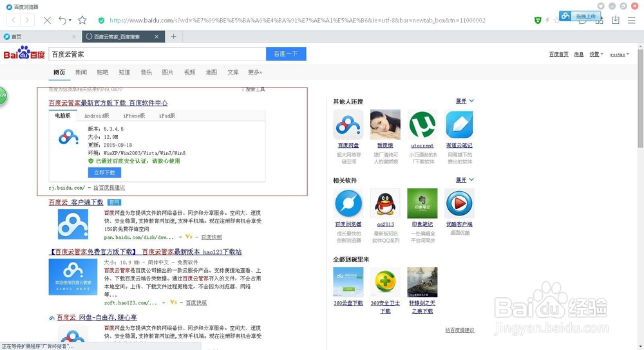Select the 图片 search category
Viewport: 644px width, 350px height.
(167, 72)
